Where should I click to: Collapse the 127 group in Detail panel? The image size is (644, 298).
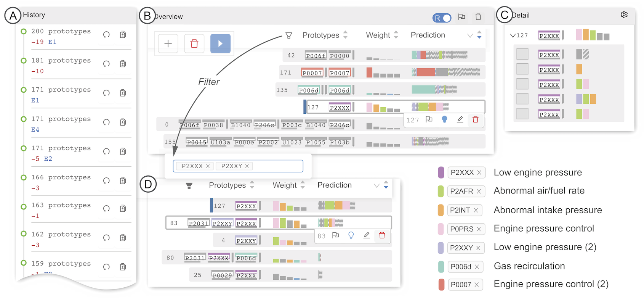click(x=513, y=35)
